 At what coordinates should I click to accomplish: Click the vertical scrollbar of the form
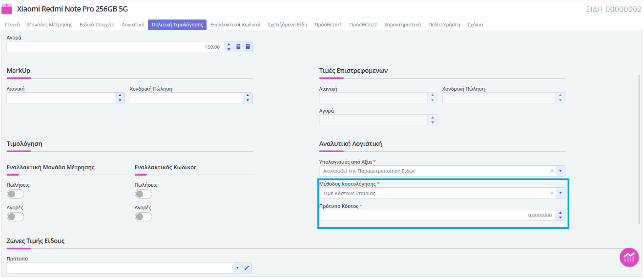pos(640,149)
